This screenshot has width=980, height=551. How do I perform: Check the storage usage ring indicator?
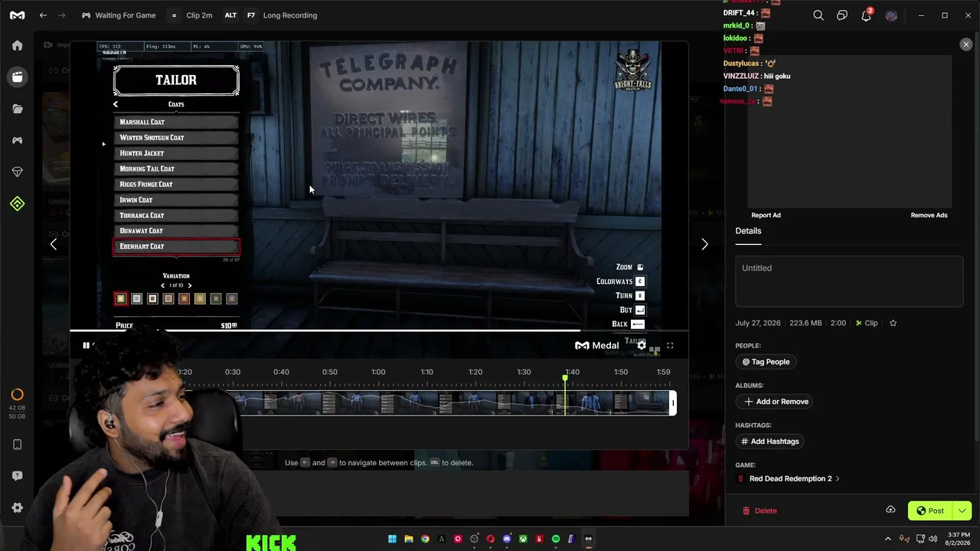18,394
